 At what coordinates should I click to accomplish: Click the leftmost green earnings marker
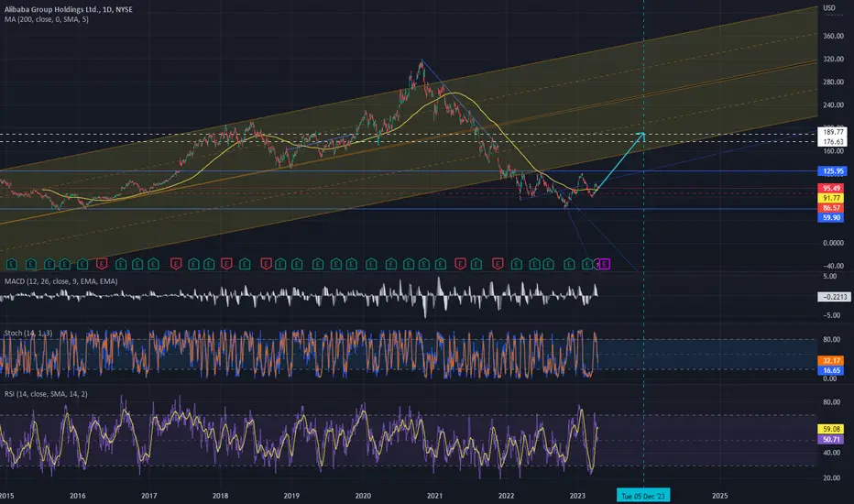11,264
